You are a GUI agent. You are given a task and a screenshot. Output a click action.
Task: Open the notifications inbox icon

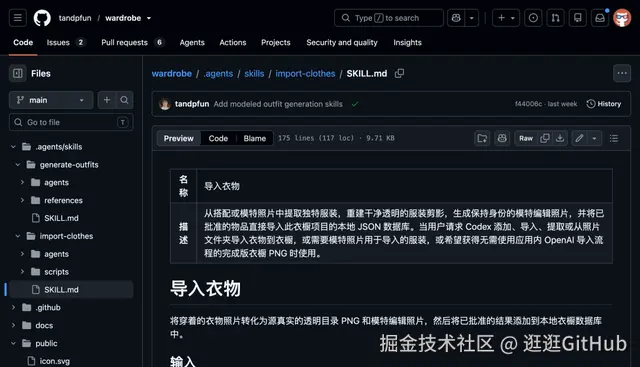click(x=600, y=18)
